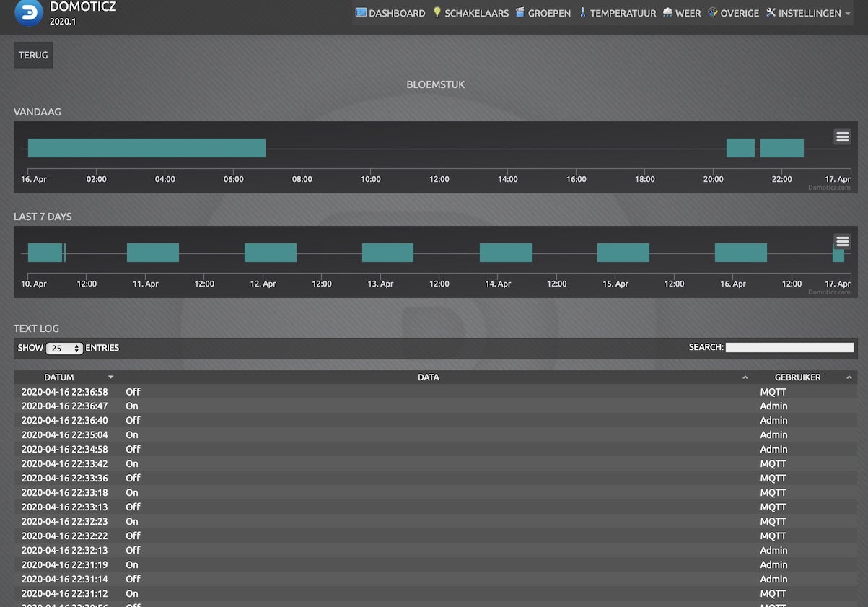The image size is (868, 607).
Task: Select the 2020-04-16 22:33:42 log entry
Action: pyautogui.click(x=435, y=463)
